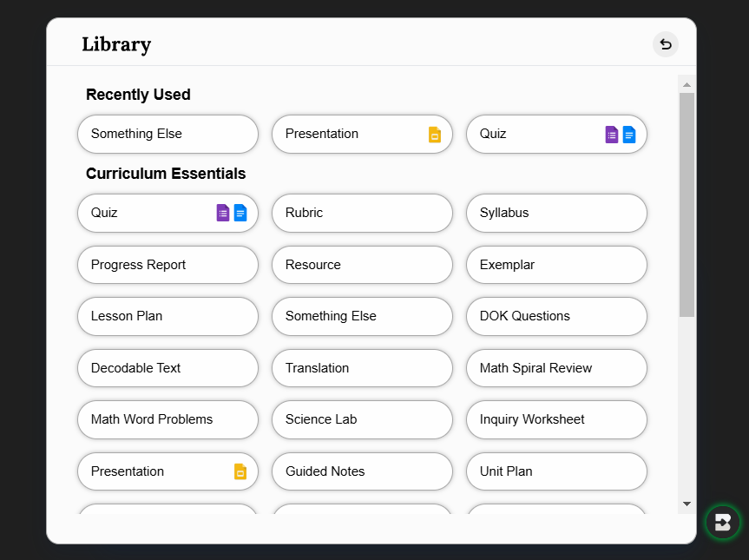Pick the Science Lab option
749x560 pixels.
coord(362,419)
